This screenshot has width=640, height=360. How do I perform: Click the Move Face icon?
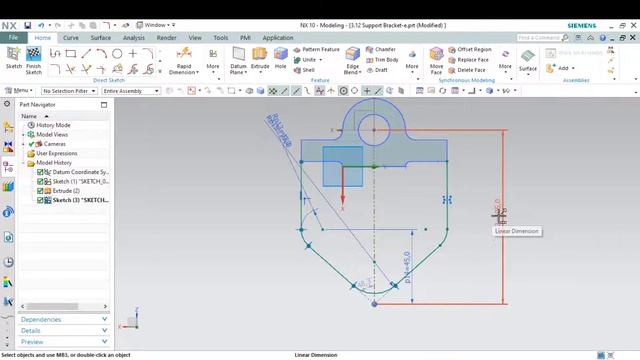[436, 53]
